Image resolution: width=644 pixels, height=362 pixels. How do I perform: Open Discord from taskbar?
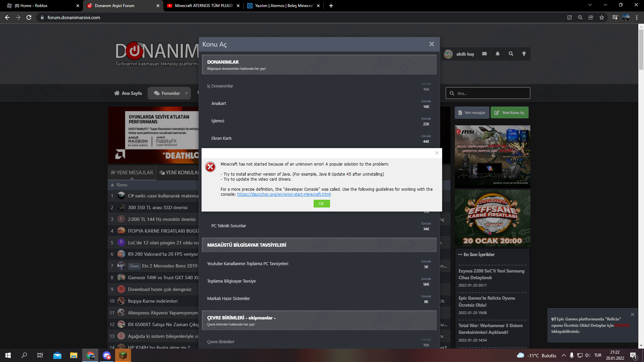[x=107, y=355]
